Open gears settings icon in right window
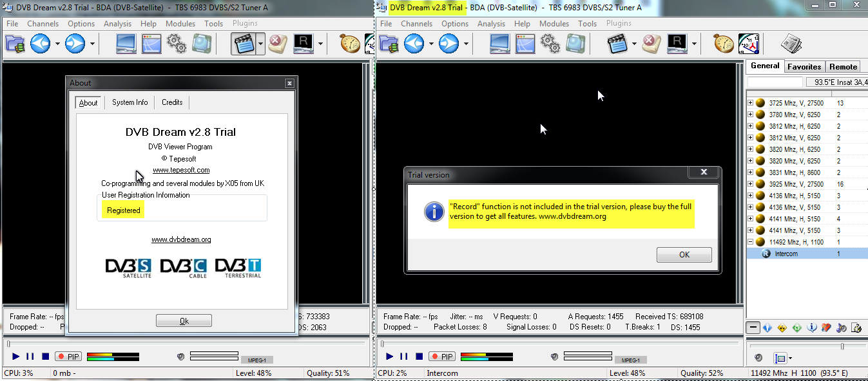868x381 pixels. (550, 44)
